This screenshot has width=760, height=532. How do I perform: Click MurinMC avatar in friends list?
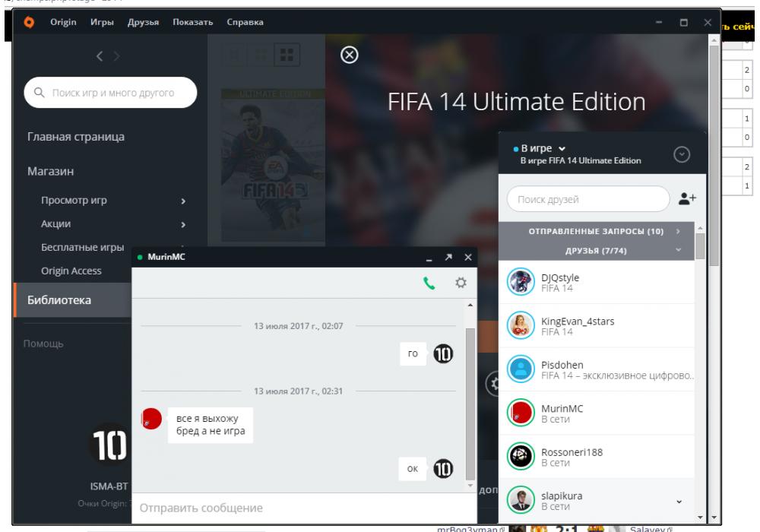click(x=521, y=413)
